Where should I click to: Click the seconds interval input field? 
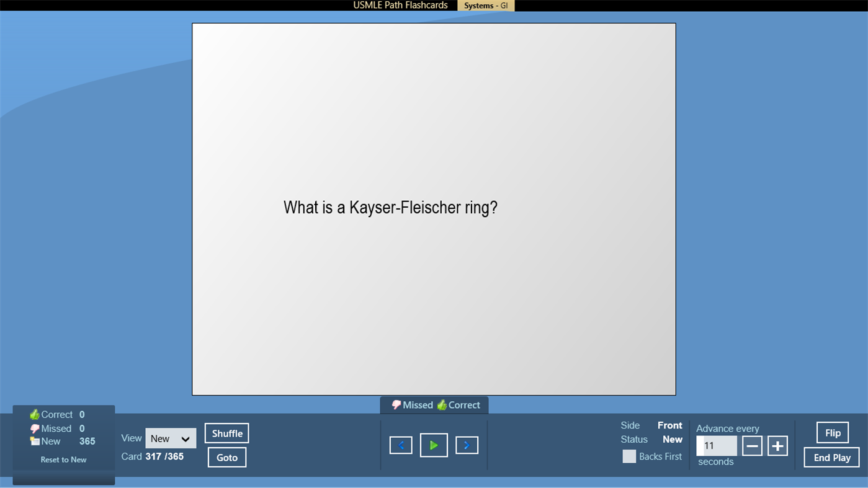coord(716,445)
